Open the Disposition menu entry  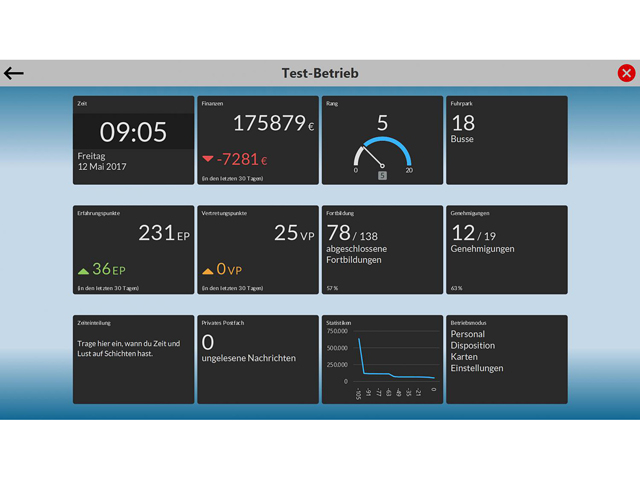472,346
